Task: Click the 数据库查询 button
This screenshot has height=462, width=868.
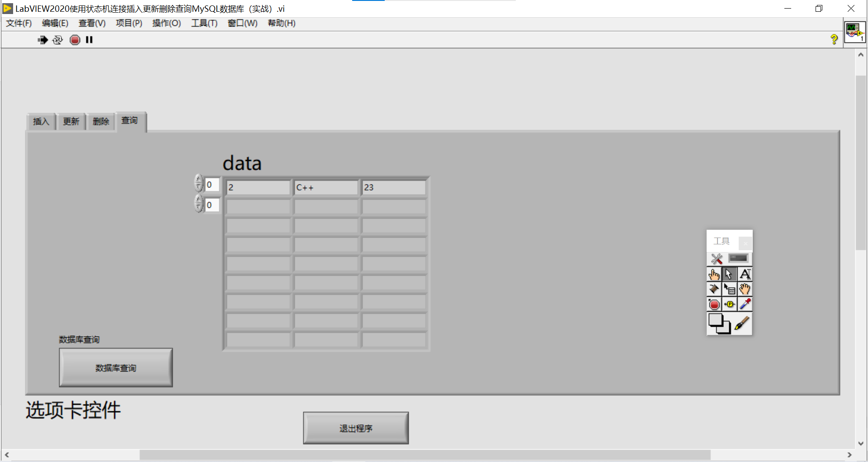Action: pos(116,367)
